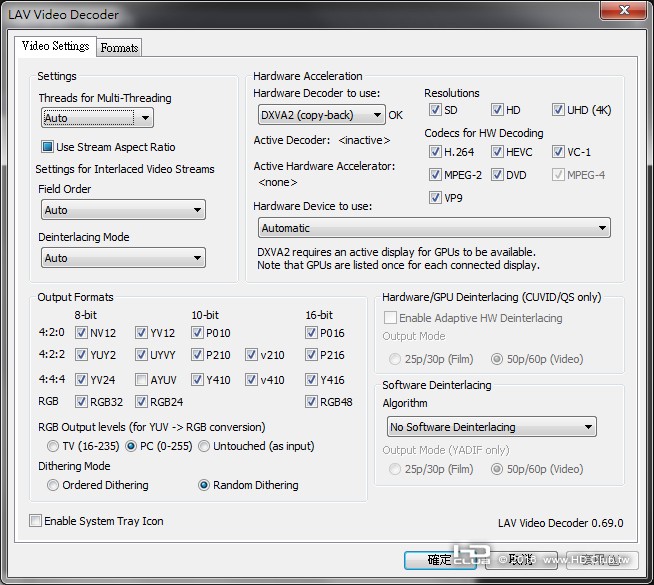654x585 pixels.
Task: Open the Deinterlacing Mode dropdown
Action: pos(123,258)
